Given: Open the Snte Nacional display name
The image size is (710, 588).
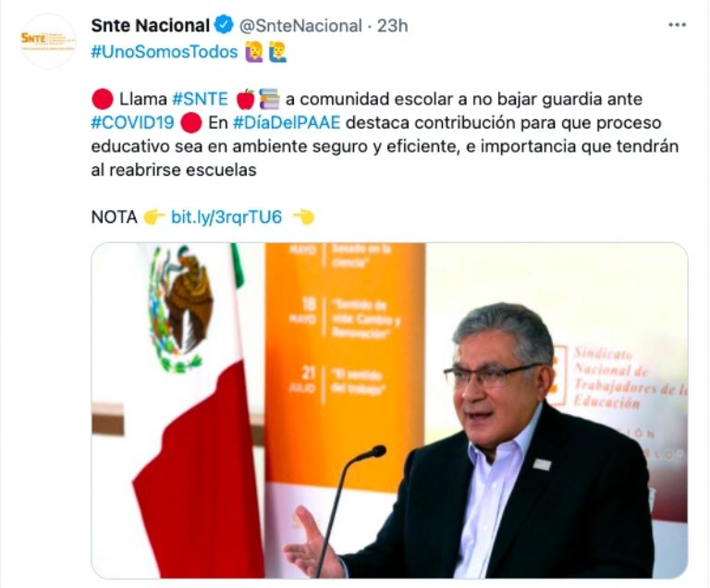Looking at the screenshot, I should click(x=151, y=25).
